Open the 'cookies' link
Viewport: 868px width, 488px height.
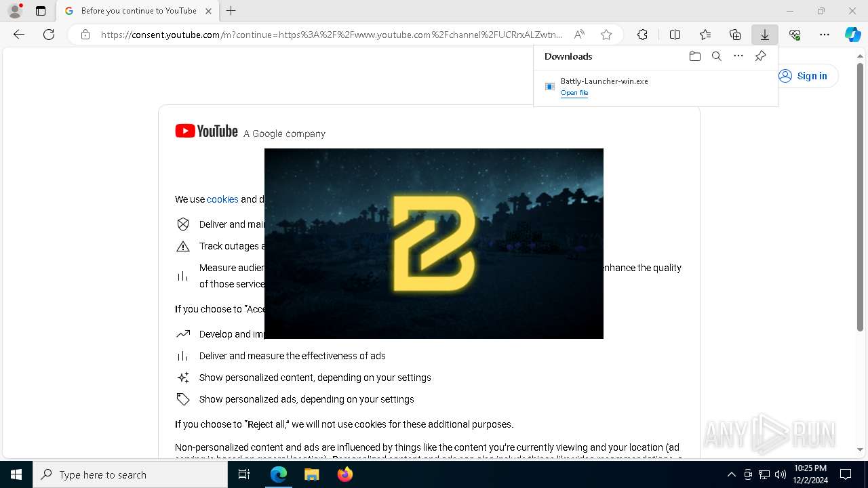(222, 199)
